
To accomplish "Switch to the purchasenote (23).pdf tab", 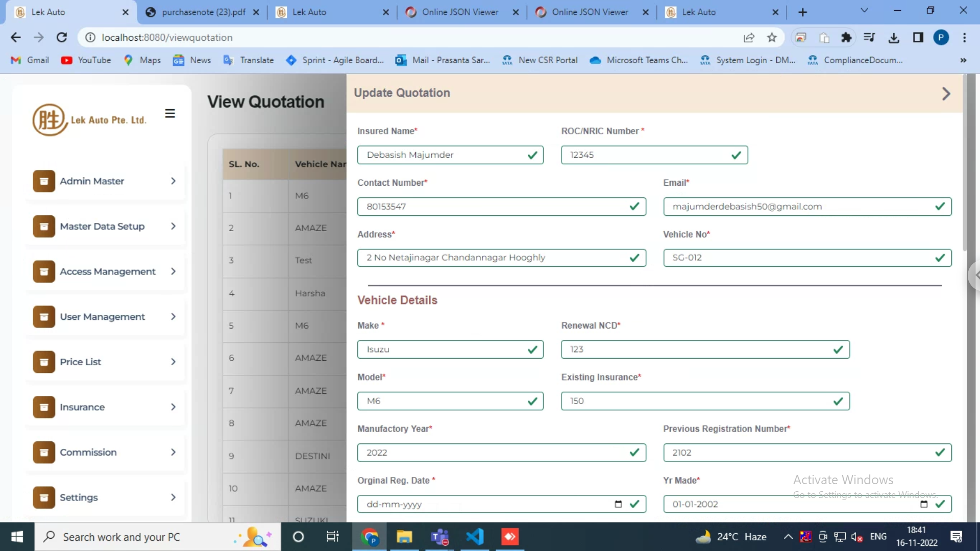I will [203, 12].
